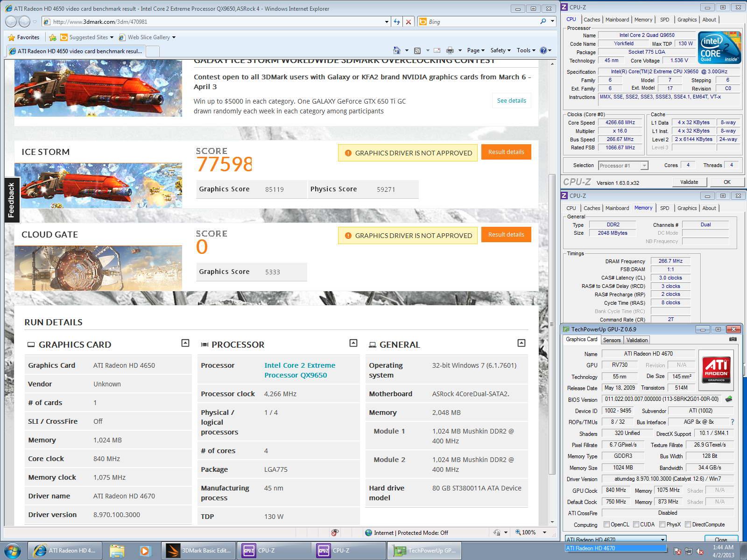Expand the Web Slice Gallery dropdown
Viewport: 747px width, 560px height.
coord(174,37)
